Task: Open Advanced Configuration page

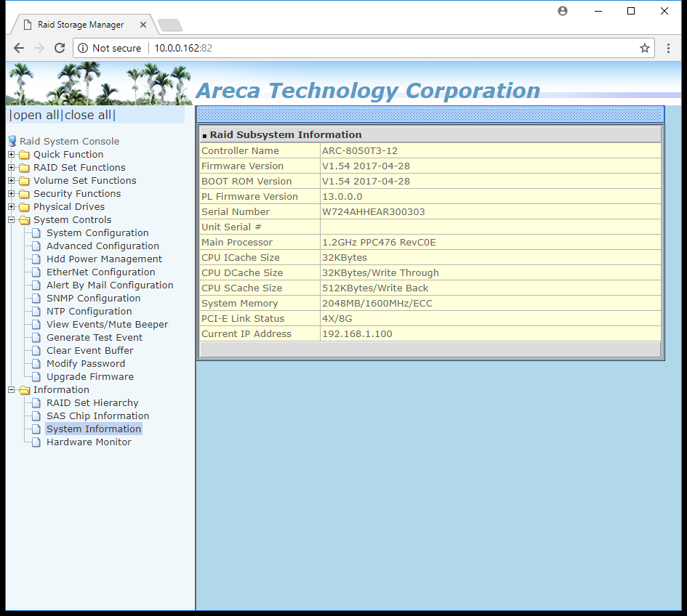Action: (103, 246)
